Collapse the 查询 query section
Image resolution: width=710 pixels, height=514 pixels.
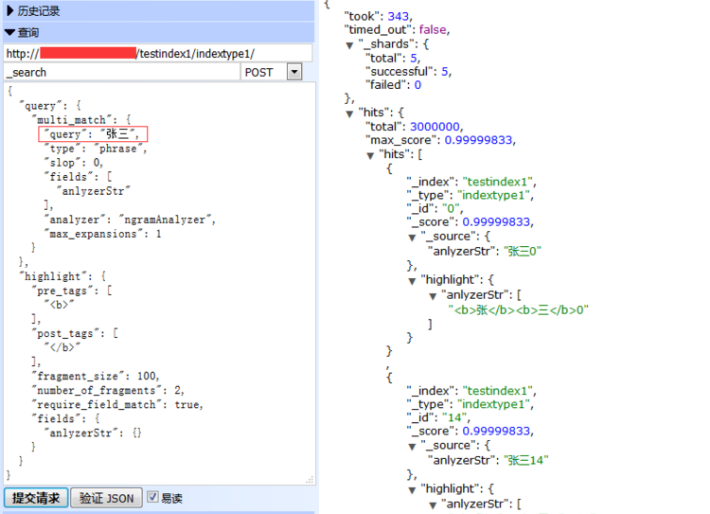28,33
